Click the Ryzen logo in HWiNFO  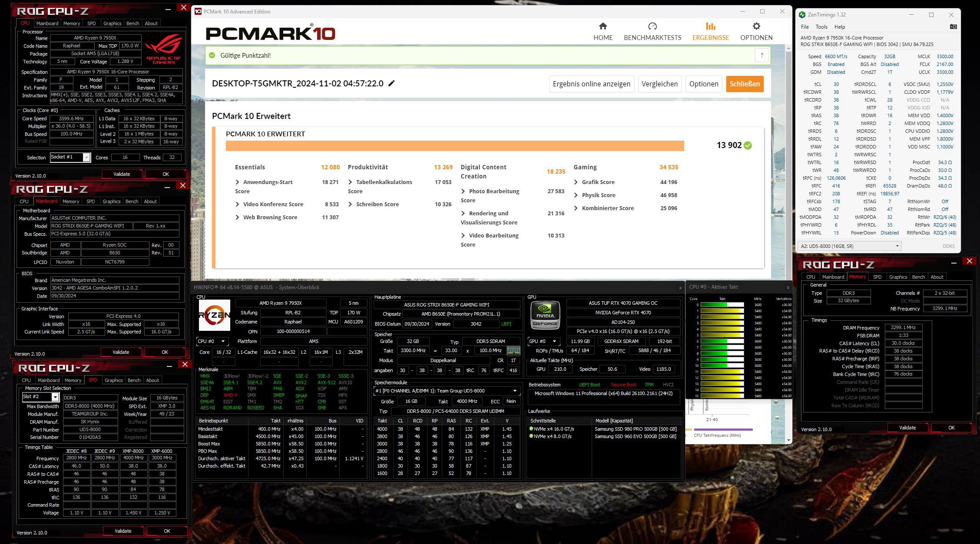click(x=214, y=315)
